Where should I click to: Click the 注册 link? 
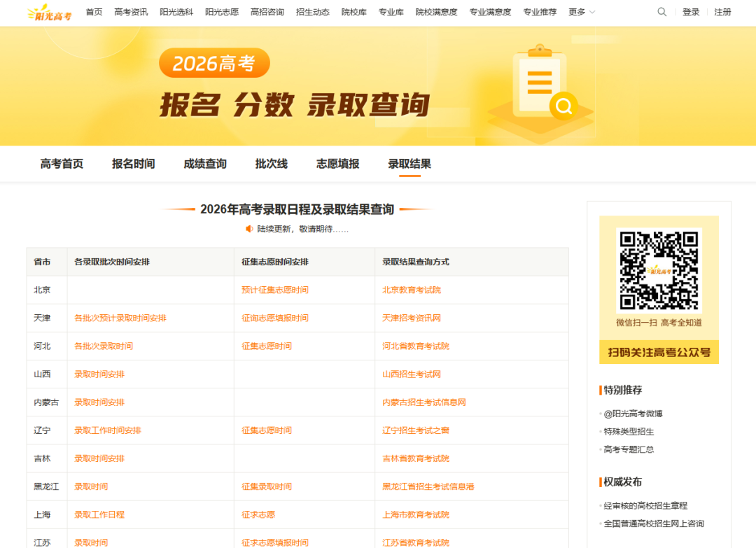(722, 12)
